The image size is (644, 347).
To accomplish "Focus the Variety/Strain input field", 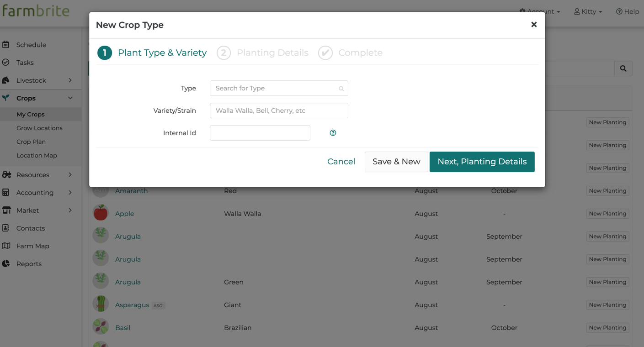I will pos(279,110).
